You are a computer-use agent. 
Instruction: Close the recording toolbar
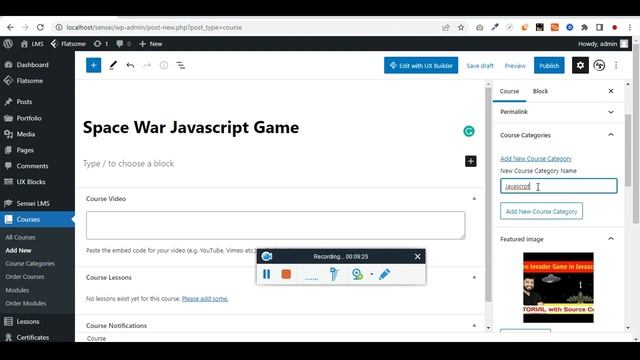[417, 256]
